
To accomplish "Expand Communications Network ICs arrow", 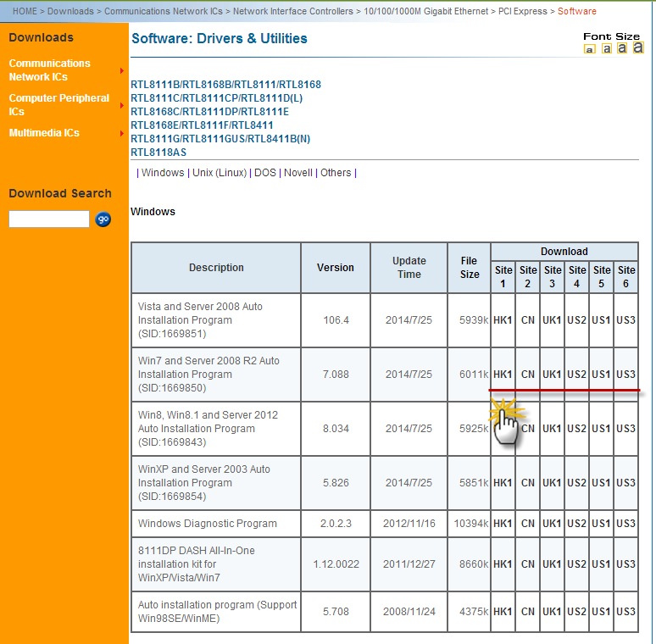I will tap(122, 70).
